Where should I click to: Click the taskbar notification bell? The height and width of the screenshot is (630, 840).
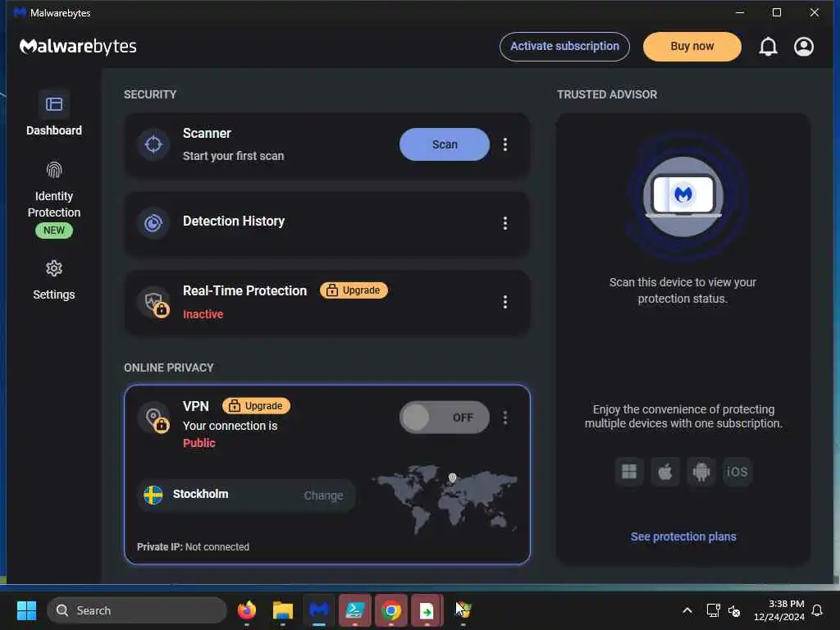(817, 610)
